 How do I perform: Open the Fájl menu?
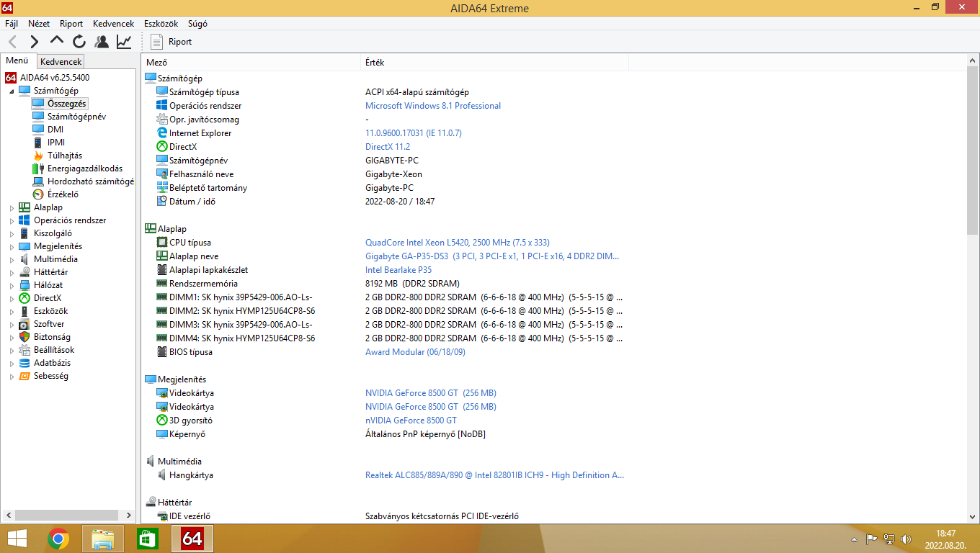coord(12,24)
